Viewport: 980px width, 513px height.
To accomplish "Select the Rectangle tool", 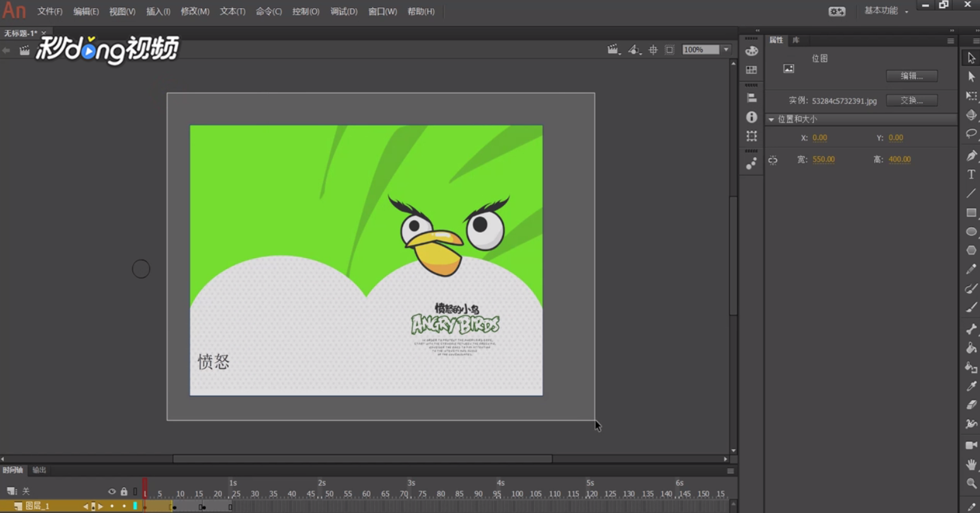I will (971, 213).
